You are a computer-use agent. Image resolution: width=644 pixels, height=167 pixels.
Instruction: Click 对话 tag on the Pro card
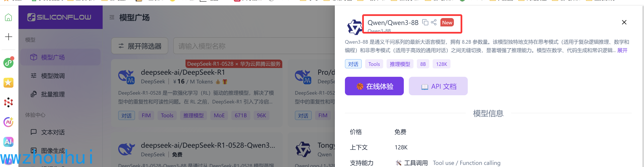point(303,115)
